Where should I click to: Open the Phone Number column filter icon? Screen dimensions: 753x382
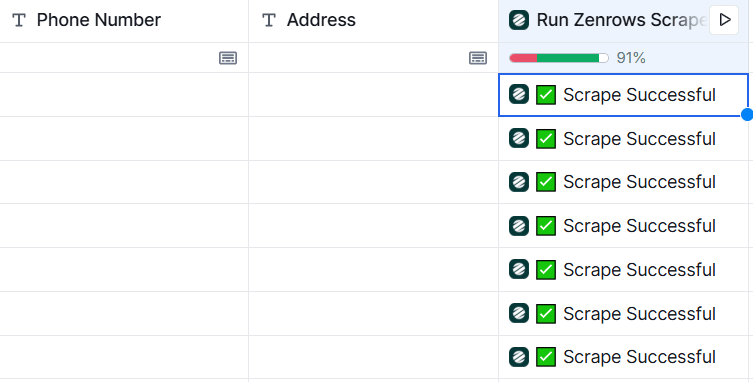click(228, 58)
